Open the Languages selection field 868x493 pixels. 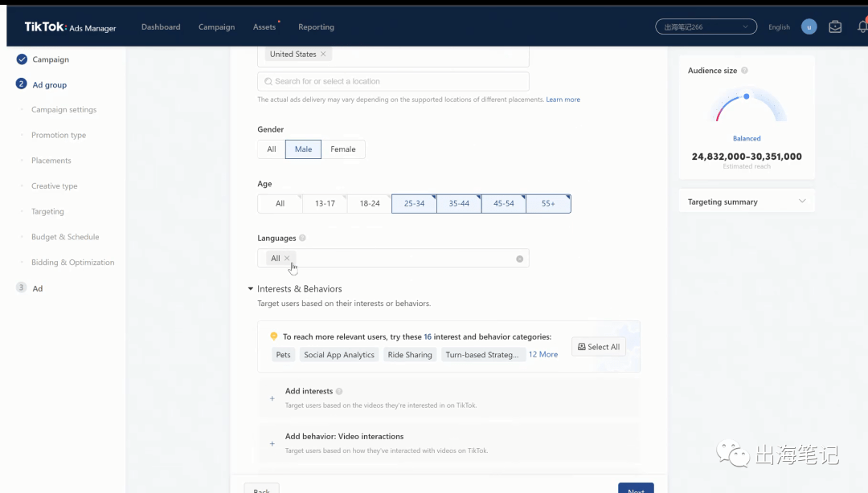pyautogui.click(x=393, y=259)
